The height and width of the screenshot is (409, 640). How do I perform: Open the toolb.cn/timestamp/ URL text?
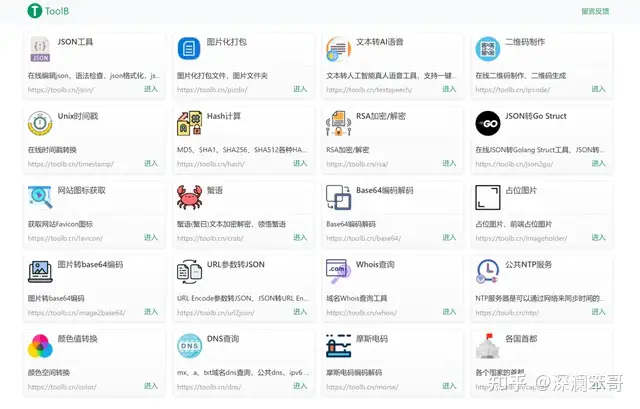[x=71, y=164]
